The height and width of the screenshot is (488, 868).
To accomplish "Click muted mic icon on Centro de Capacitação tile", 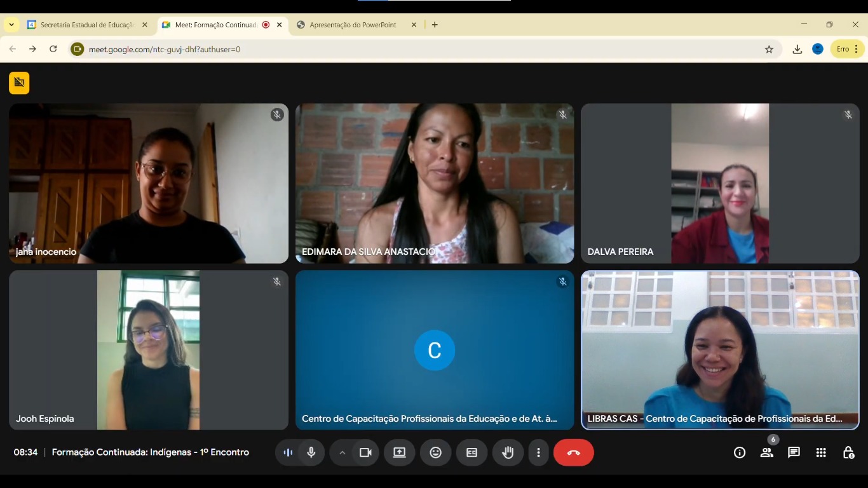I will tap(562, 281).
